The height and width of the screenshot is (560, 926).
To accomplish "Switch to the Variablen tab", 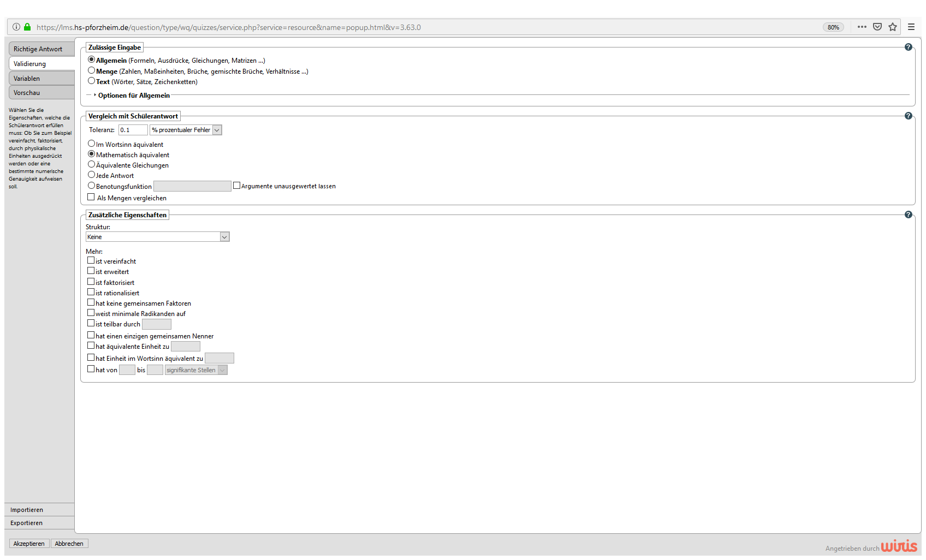I will pos(41,79).
